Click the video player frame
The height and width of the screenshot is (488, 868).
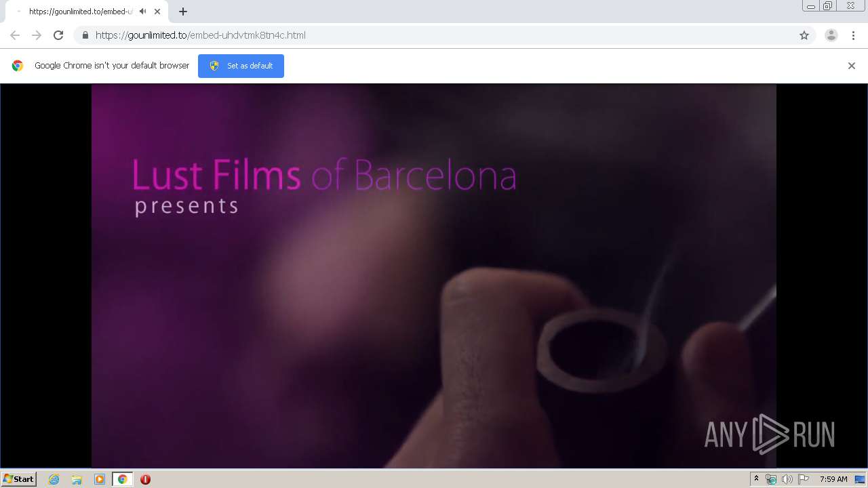(x=434, y=276)
